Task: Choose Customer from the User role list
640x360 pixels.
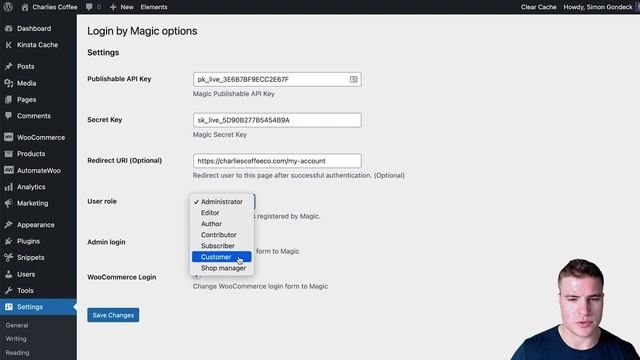Action: [x=222, y=257]
